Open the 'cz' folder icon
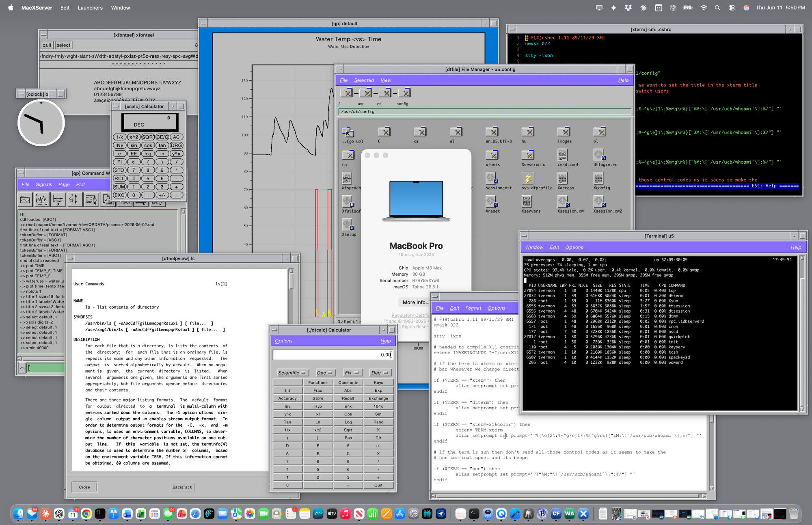This screenshot has width=812, height=525. (420, 132)
